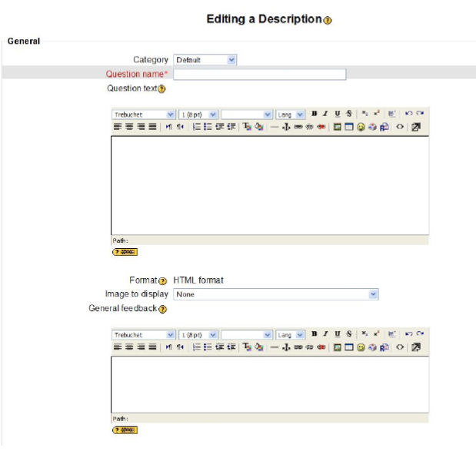Insert smiley in the Question text editor

[361, 127]
